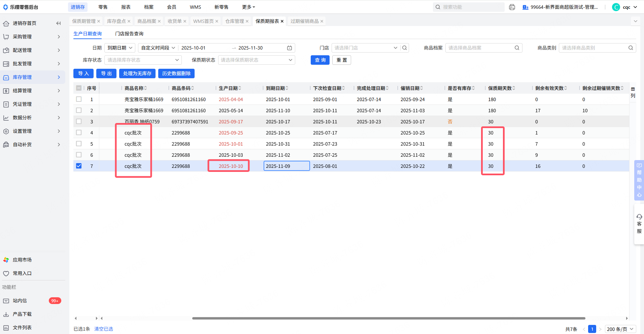Switch to 门店报告查询 tab
The width and height of the screenshot is (644, 334).
[129, 34]
